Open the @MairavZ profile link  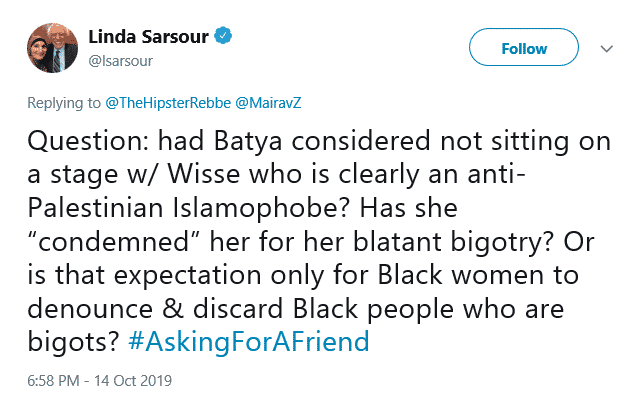pyautogui.click(x=268, y=103)
